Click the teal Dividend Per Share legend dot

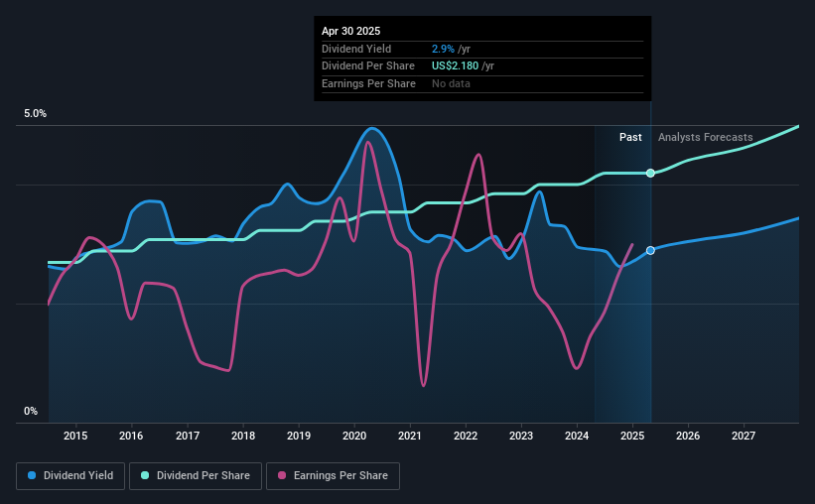click(x=145, y=475)
